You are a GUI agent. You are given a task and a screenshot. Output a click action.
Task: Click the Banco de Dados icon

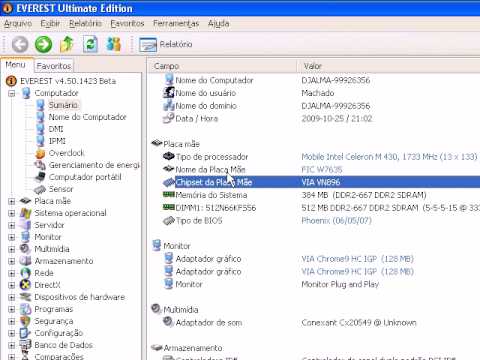pyautogui.click(x=25, y=345)
